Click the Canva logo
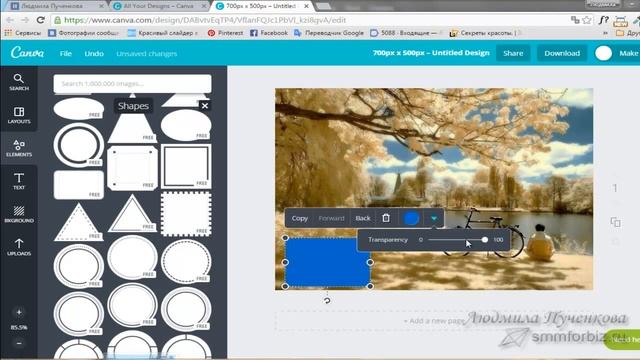Screen dimensions: 640x360 tap(27, 53)
